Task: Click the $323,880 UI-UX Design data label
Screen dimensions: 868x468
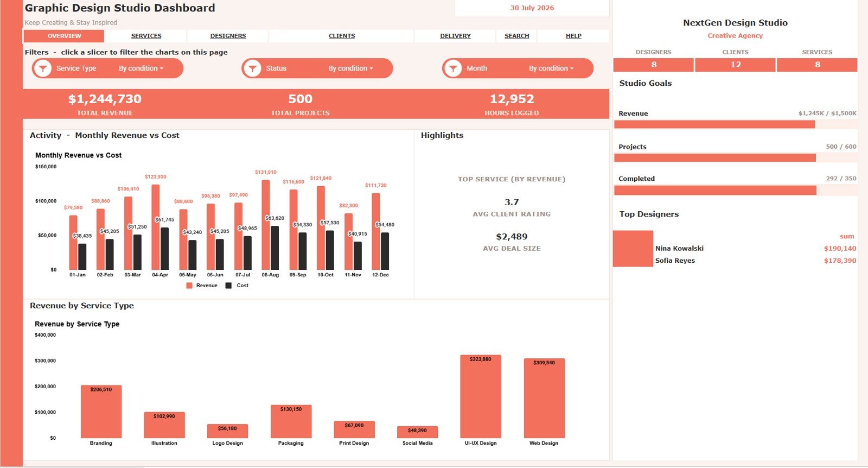Action: pos(481,359)
